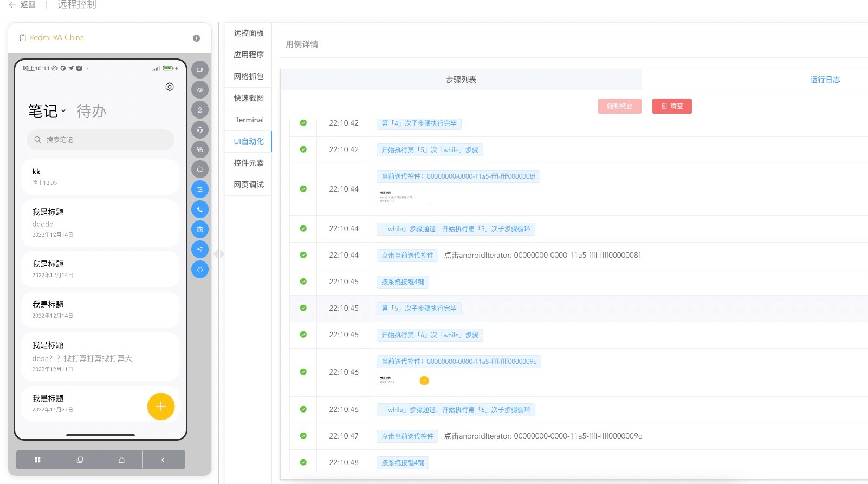Click the screenshot thumbnail at 22:10:44
This screenshot has height=484, width=868.
point(404,197)
